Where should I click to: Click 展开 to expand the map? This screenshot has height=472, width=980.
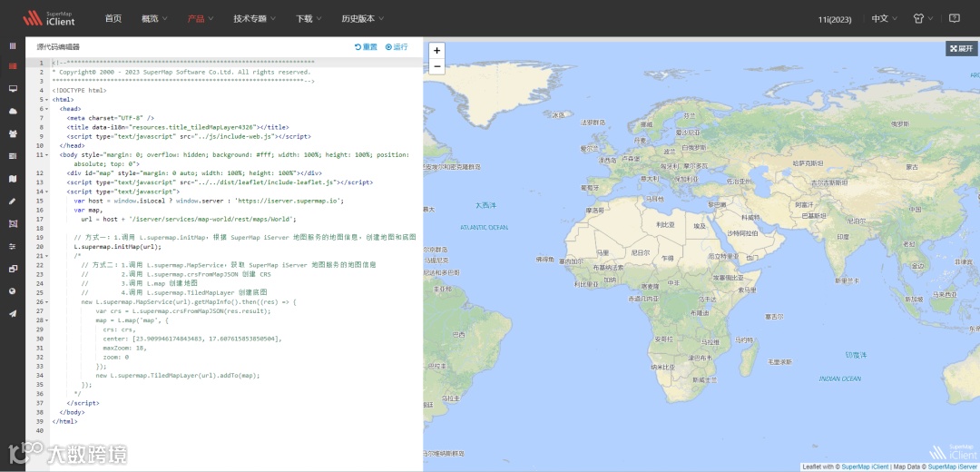tap(961, 48)
